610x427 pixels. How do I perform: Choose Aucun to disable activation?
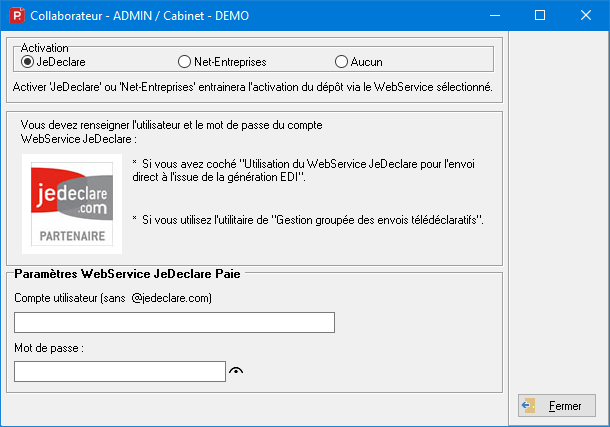coord(341,62)
